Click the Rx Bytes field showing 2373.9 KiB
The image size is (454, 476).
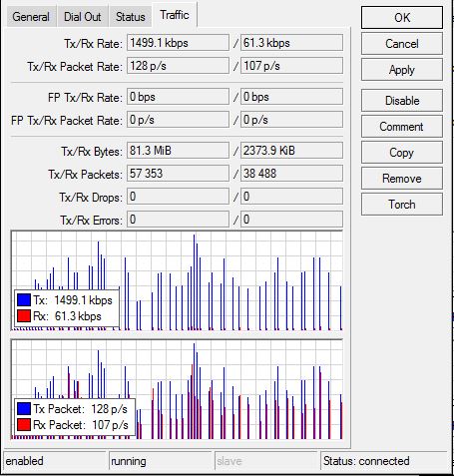(x=291, y=151)
